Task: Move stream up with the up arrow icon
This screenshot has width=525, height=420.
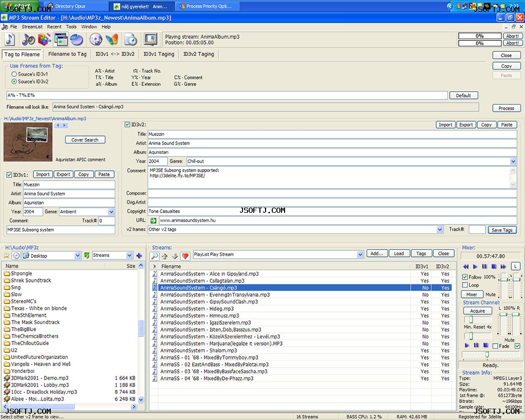Action: click(x=165, y=256)
